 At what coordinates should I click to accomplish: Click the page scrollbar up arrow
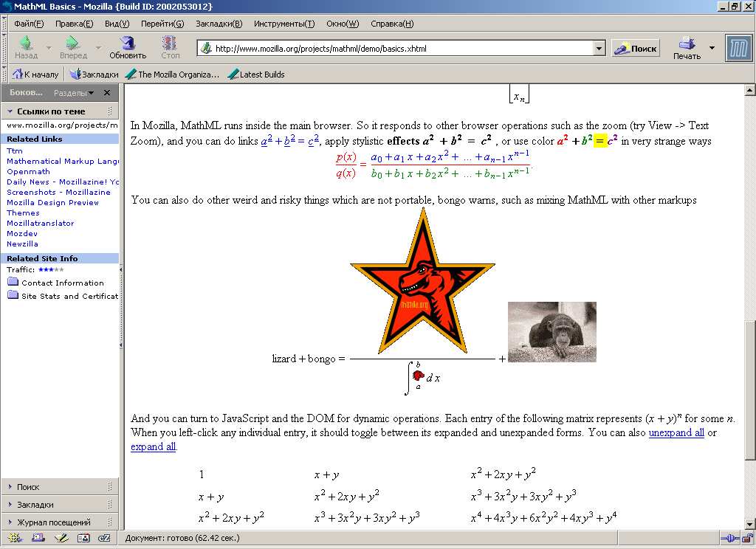point(749,90)
